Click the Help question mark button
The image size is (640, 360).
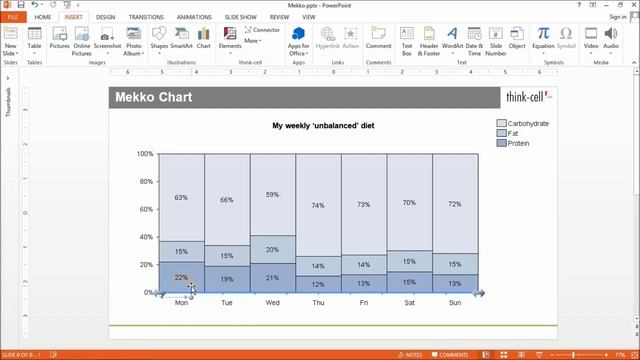[579, 5]
